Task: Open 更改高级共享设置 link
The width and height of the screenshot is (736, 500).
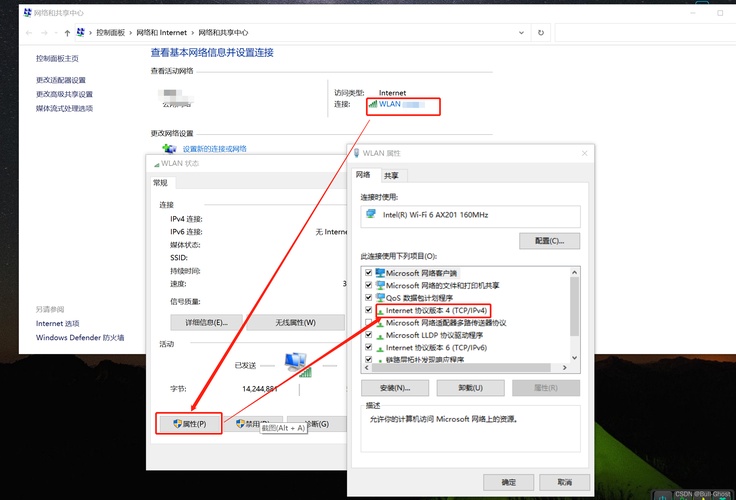Action: 64,94
